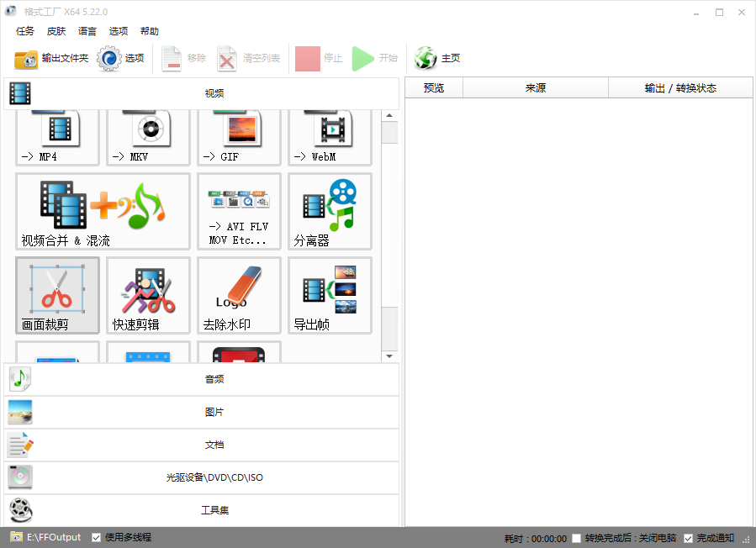Viewport: 756px width, 548px height.
Task: Open the 皮肤 menu
Action: 56,31
